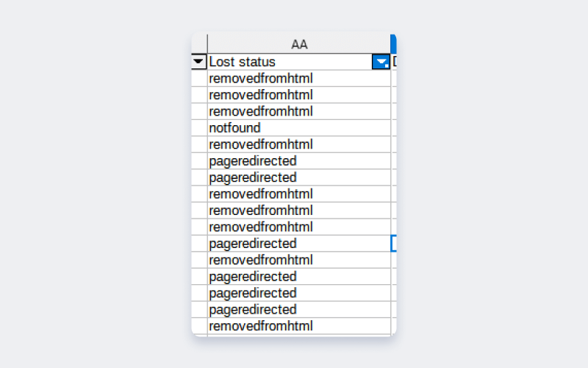Select the bottom-most removedfromhtml cell
This screenshot has height=368, width=588.
coord(299,326)
